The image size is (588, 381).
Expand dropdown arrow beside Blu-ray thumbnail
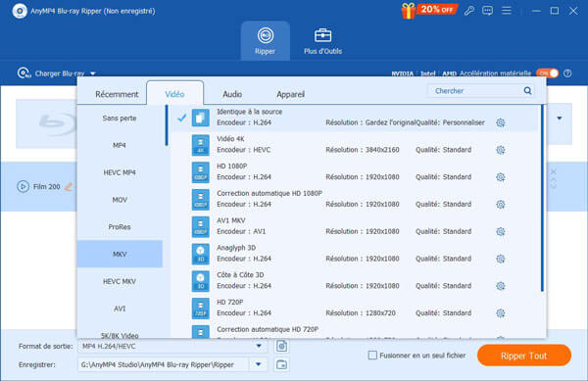tap(560, 119)
